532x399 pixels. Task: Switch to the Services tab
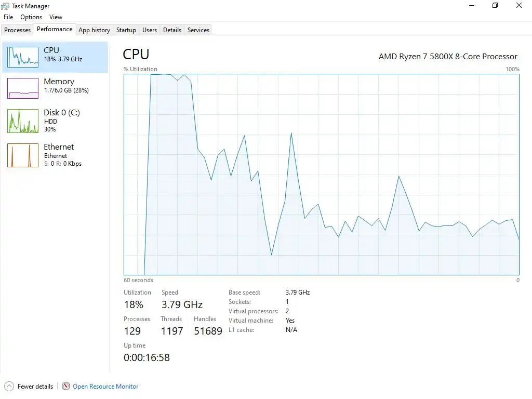coord(198,30)
